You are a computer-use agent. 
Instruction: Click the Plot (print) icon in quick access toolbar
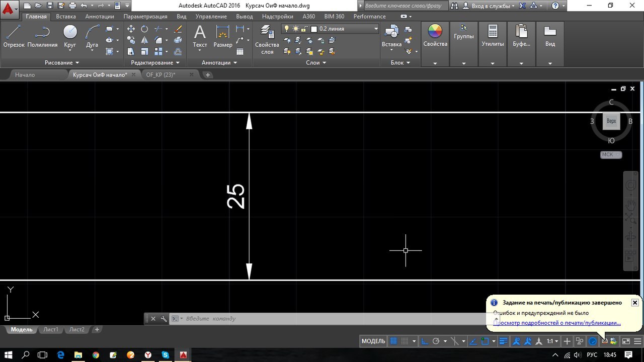click(72, 6)
